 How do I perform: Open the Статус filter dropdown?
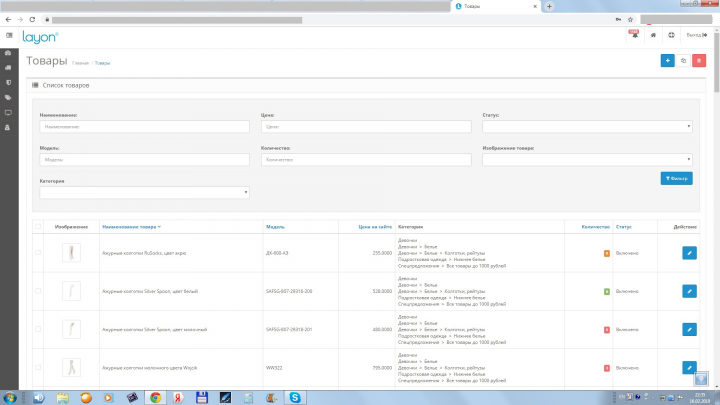[x=587, y=127]
